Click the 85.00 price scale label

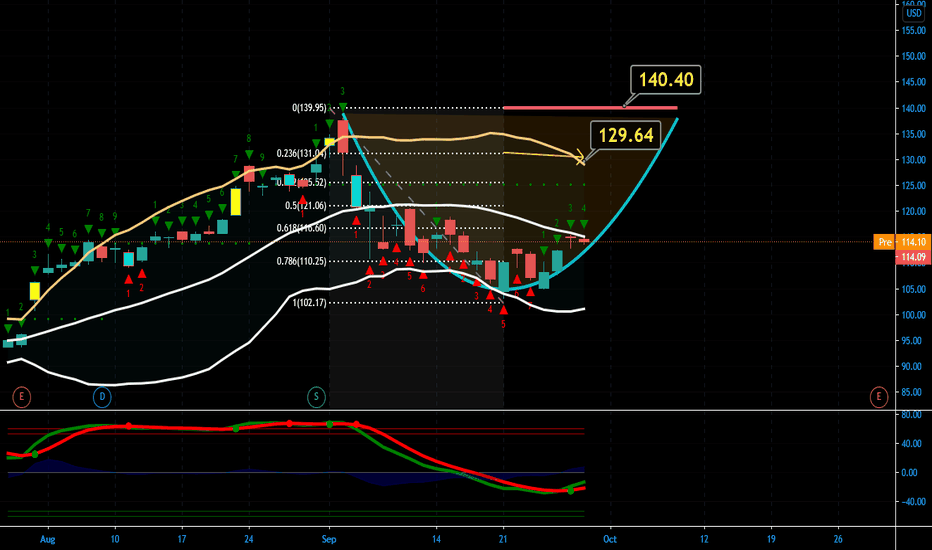click(913, 392)
